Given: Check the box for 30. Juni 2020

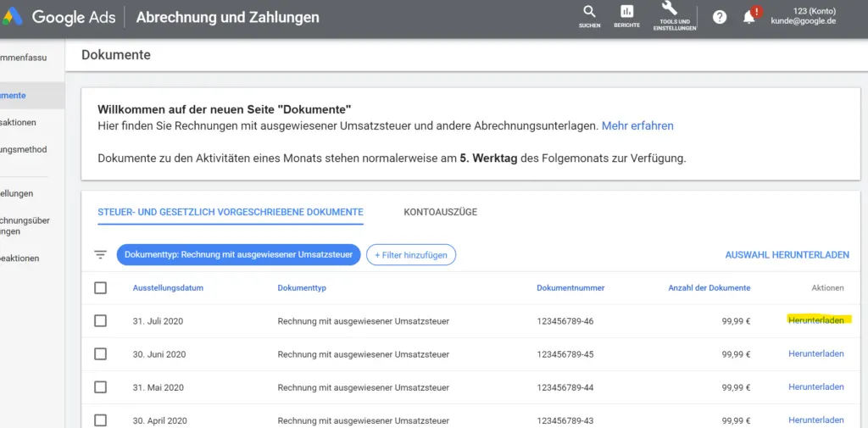Looking at the screenshot, I should pyautogui.click(x=100, y=353).
